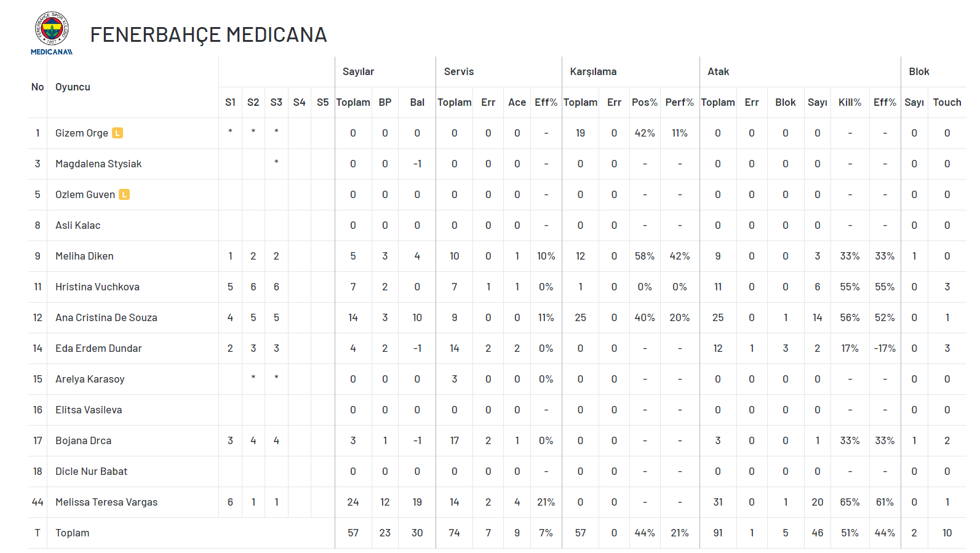Click the FENERBAHÇE MEDICANA team title
This screenshot has width=980, height=553.
click(x=209, y=35)
